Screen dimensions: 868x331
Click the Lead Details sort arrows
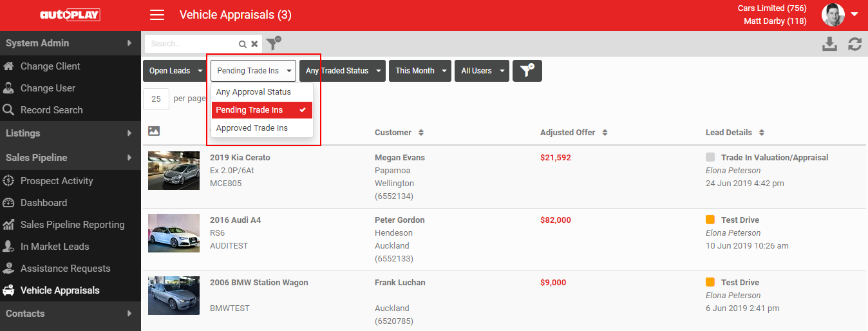[x=762, y=133]
